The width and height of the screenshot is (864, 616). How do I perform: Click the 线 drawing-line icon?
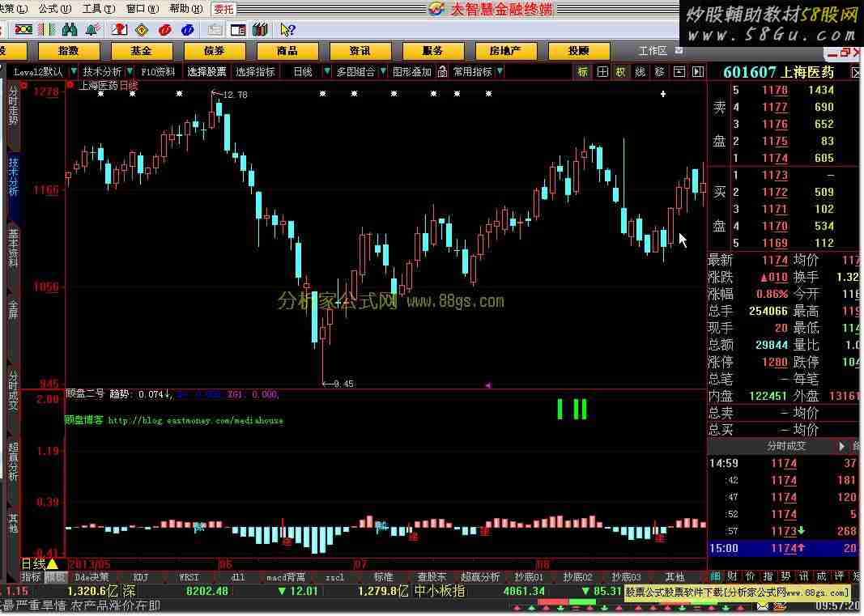point(640,71)
